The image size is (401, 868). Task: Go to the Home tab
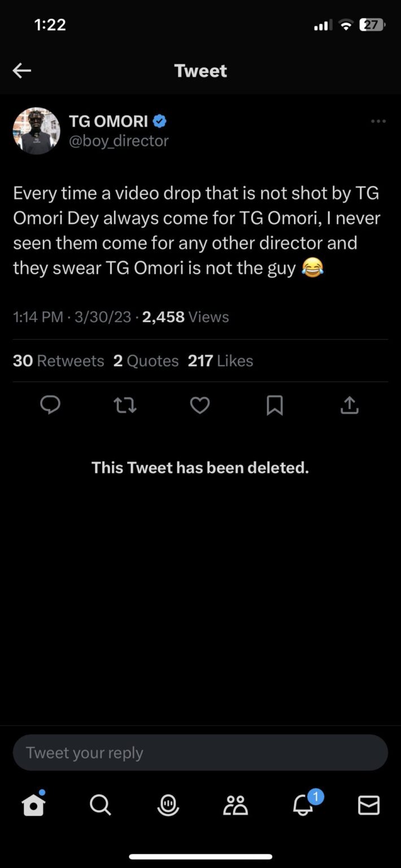[33, 805]
